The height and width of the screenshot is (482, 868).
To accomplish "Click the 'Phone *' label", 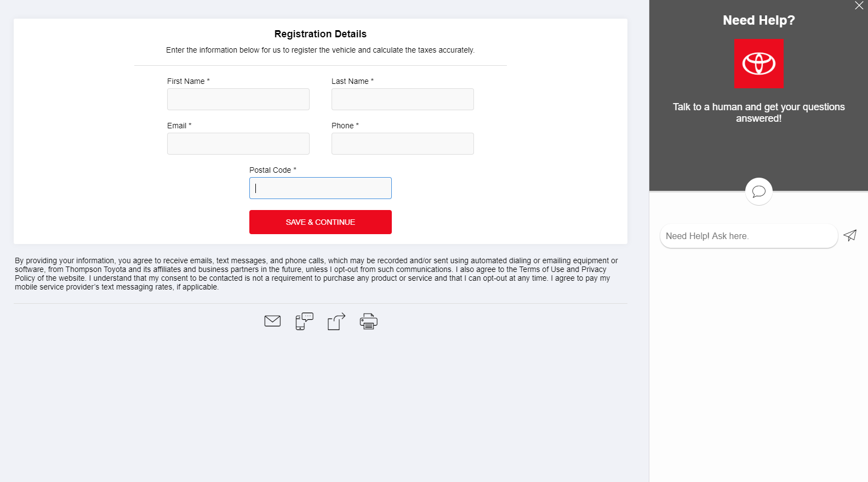I will point(345,126).
